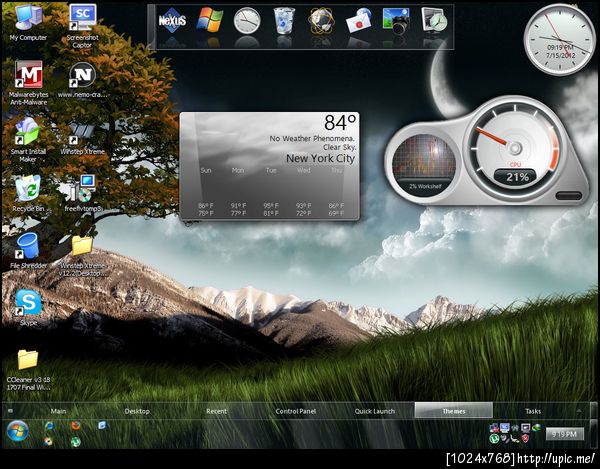Select the Wed forecast column
600x469 pixels.
pyautogui.click(x=303, y=192)
